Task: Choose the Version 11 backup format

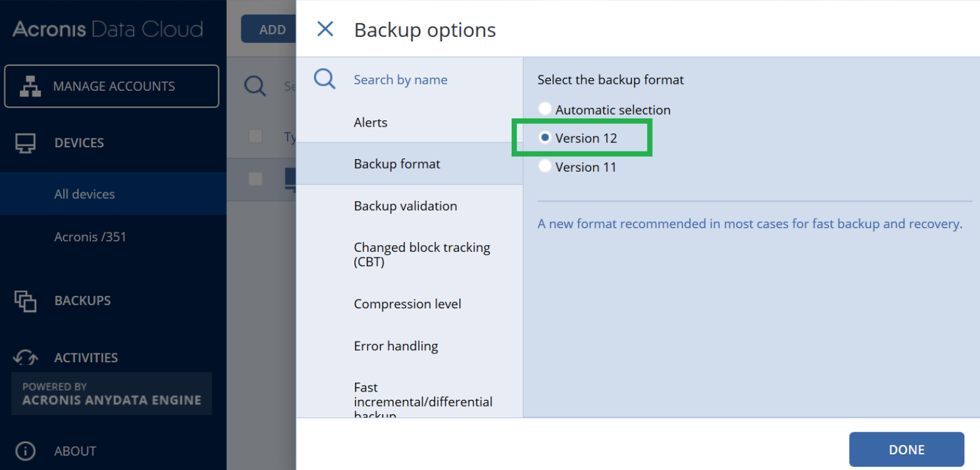Action: pyautogui.click(x=545, y=167)
